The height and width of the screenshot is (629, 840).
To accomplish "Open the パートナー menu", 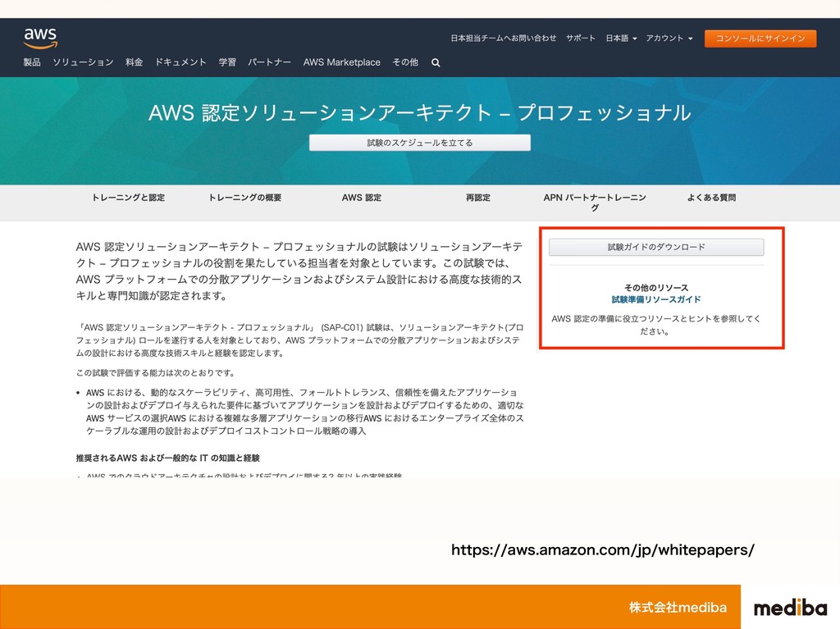I will (x=269, y=62).
